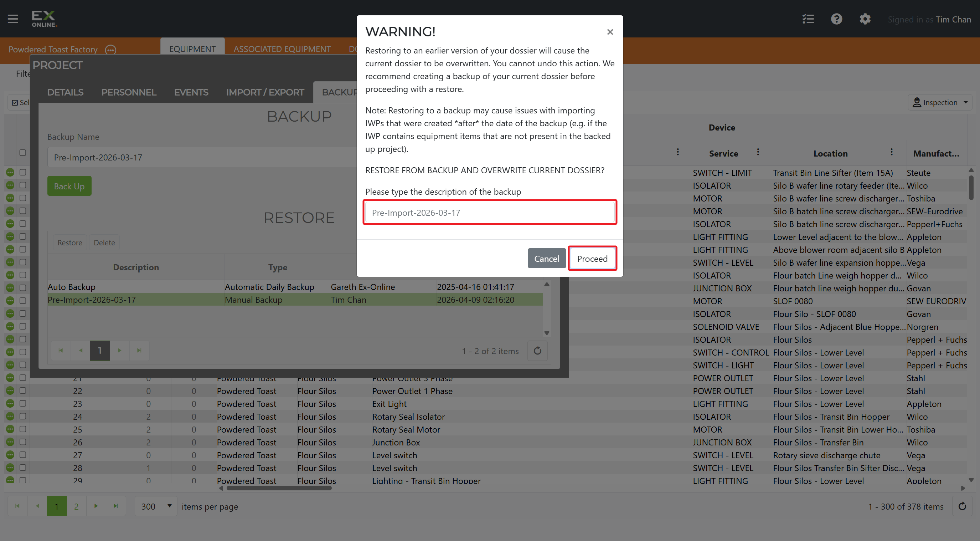Open the IMPORT / EXPORT project tab
This screenshot has width=980, height=541.
point(265,92)
